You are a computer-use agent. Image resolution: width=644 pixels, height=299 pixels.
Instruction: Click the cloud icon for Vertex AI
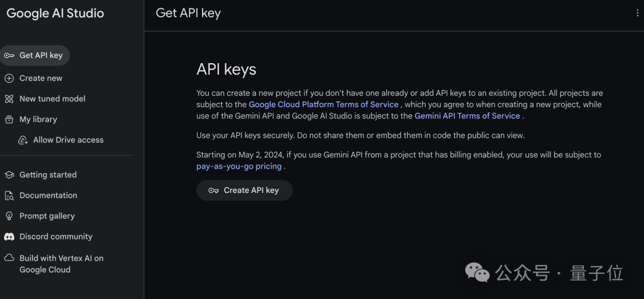pos(9,258)
